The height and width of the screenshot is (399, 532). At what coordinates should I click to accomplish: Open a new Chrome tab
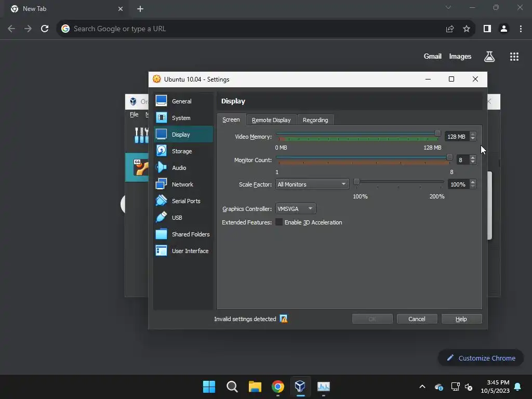(x=140, y=9)
